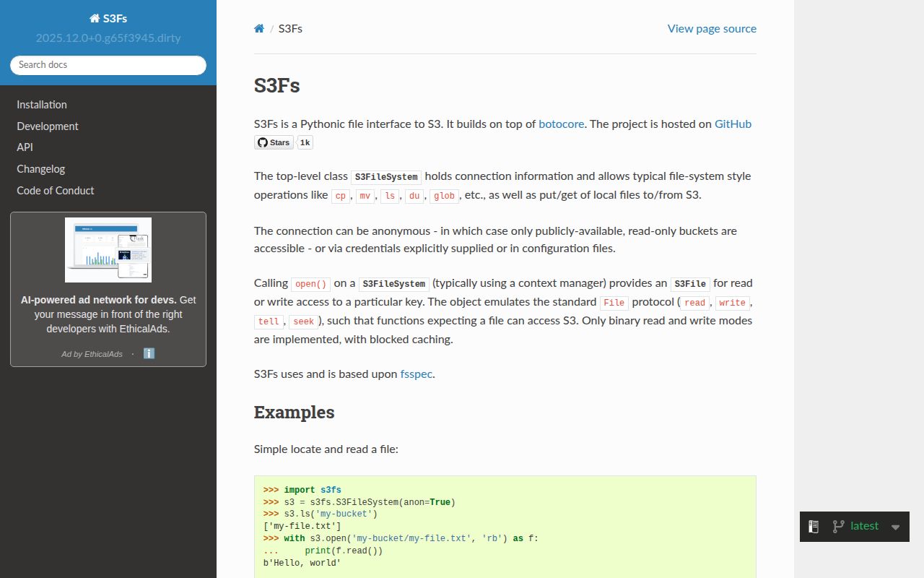The width and height of the screenshot is (924, 578).
Task: Click the import s3fs code line
Action: point(302,490)
